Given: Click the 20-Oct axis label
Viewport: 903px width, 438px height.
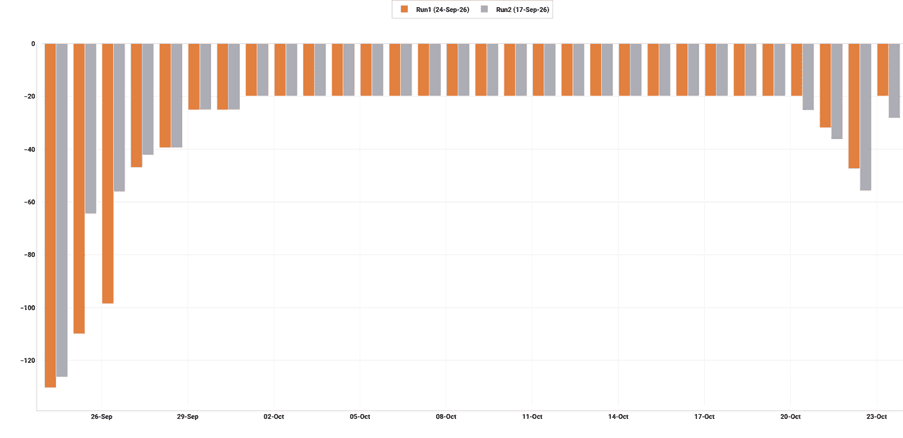Looking at the screenshot, I should pos(791,416).
